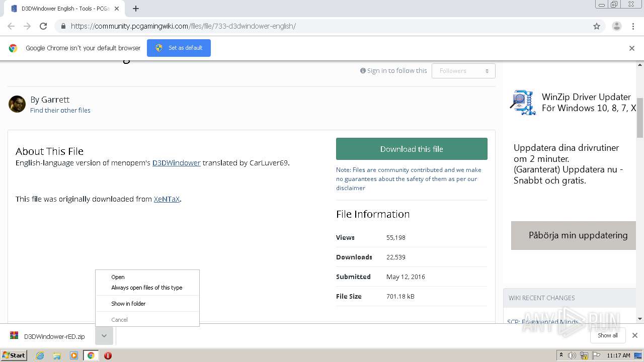Image resolution: width=644 pixels, height=362 pixels.
Task: Click Download this file button
Action: (x=412, y=149)
